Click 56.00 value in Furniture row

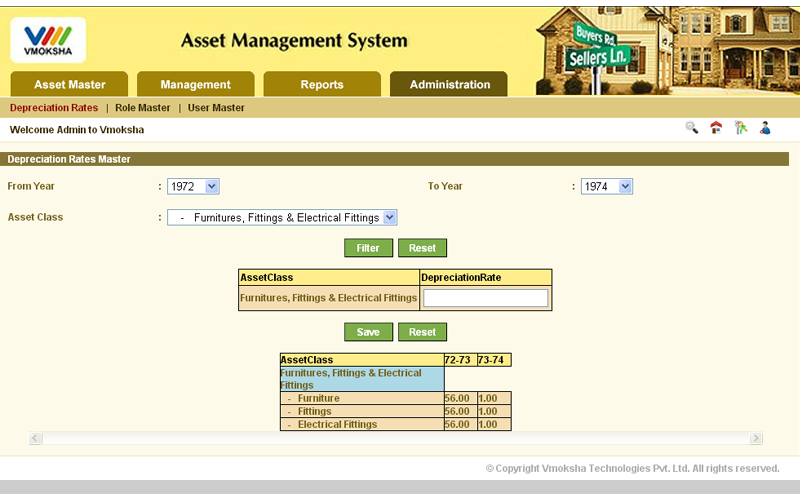point(461,398)
